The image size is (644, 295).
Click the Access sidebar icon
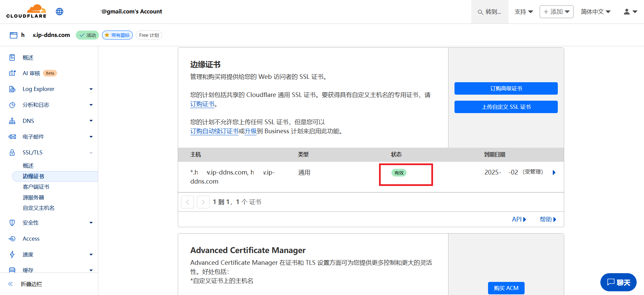click(x=12, y=239)
